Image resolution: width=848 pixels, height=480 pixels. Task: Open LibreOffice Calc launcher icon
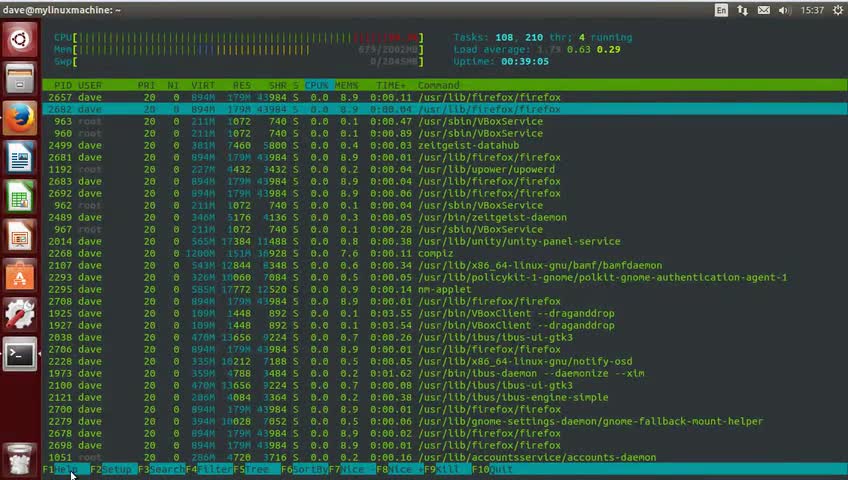point(20,197)
